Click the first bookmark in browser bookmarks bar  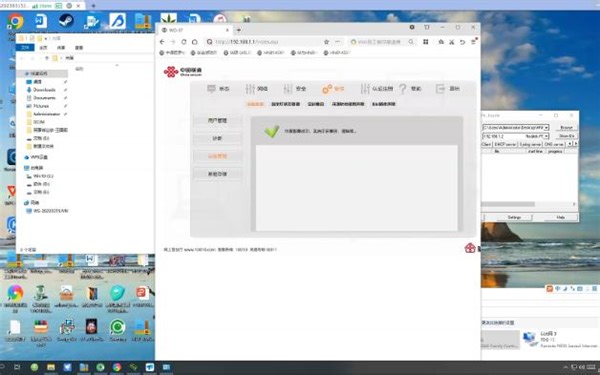pos(172,53)
